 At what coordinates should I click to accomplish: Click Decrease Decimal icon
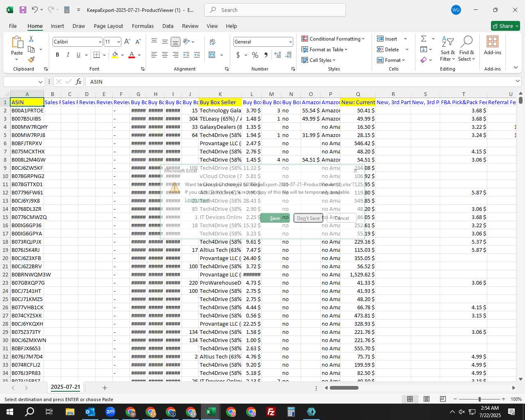click(288, 55)
